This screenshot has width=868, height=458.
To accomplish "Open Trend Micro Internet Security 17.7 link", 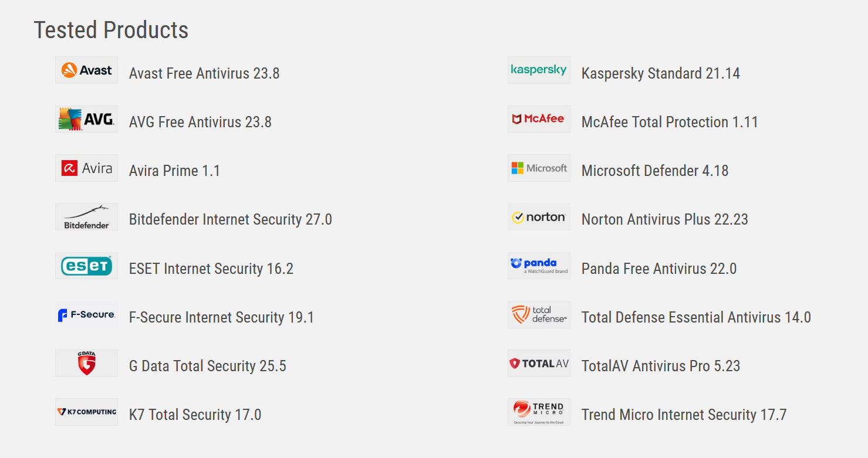I will click(684, 415).
